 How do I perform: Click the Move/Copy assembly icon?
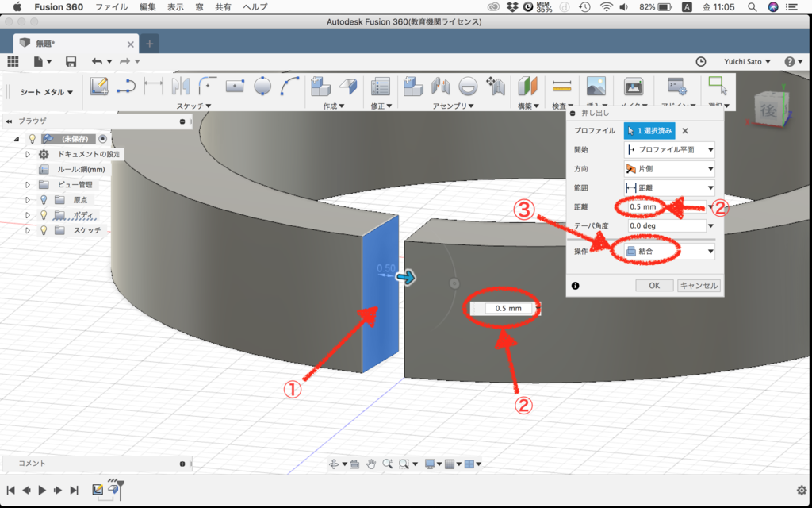[x=496, y=86]
